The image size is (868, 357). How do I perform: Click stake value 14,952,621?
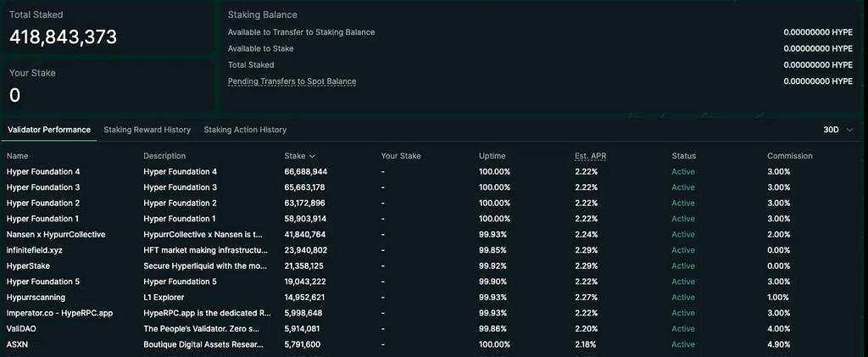(x=304, y=298)
